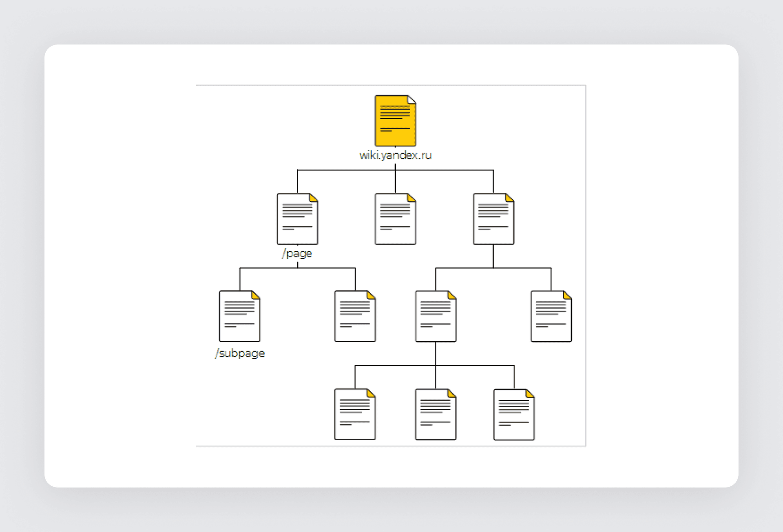Screen dimensions: 783x532
Task: Click the middle second-level document with no children
Action: point(395,219)
